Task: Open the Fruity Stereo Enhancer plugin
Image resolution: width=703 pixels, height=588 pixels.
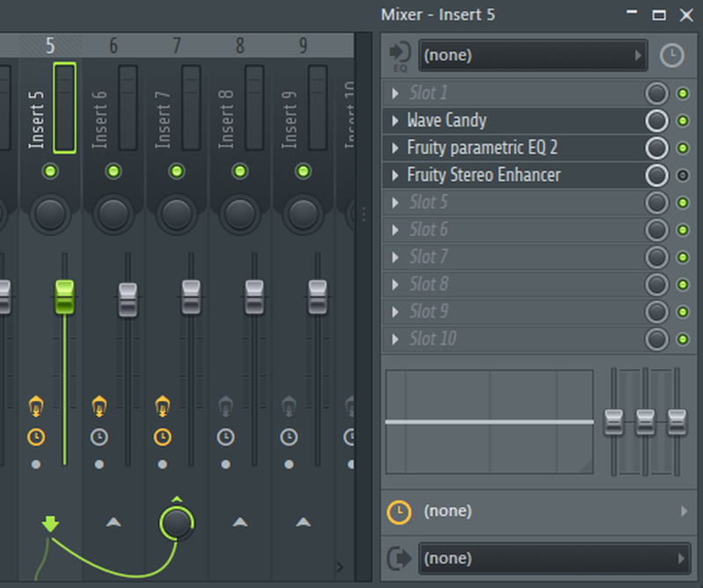Action: [x=484, y=176]
